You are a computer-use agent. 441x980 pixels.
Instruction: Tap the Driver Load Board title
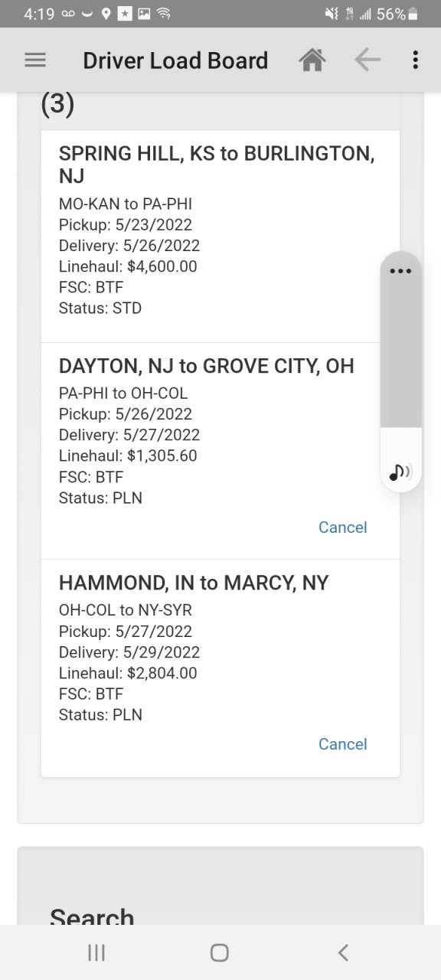[x=175, y=60]
